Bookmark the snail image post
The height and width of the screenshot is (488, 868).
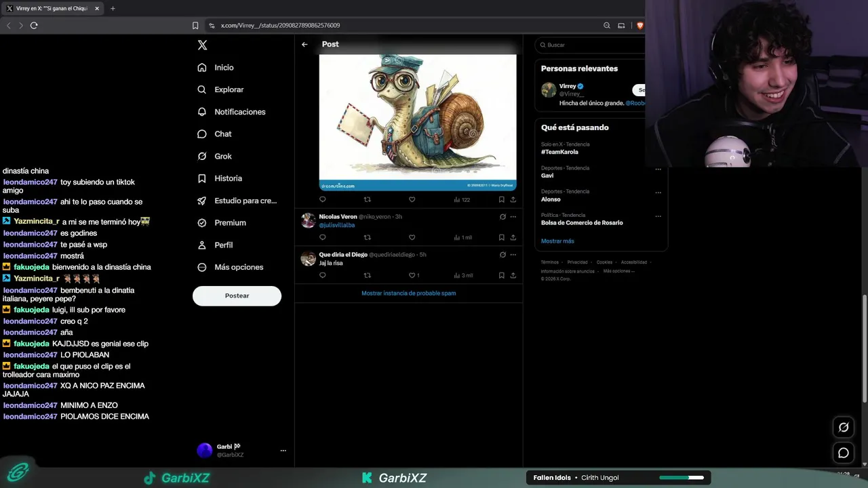tap(502, 200)
